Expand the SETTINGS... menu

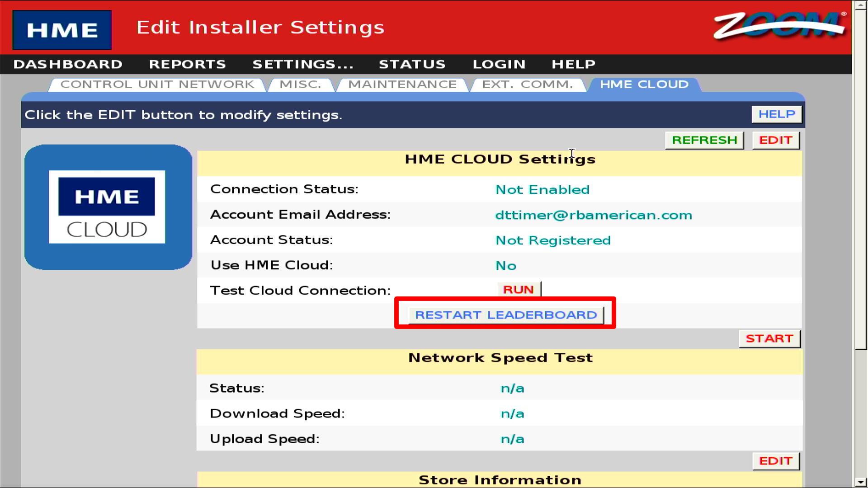click(302, 64)
